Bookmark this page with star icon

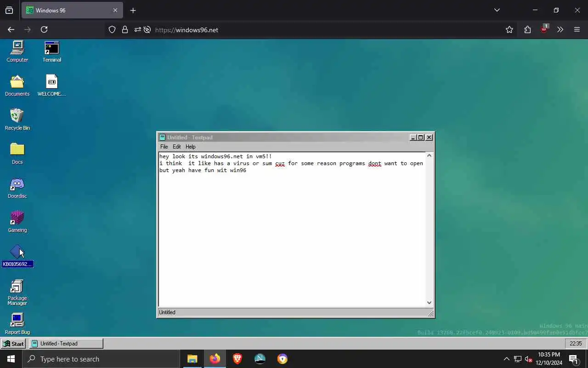point(509,29)
